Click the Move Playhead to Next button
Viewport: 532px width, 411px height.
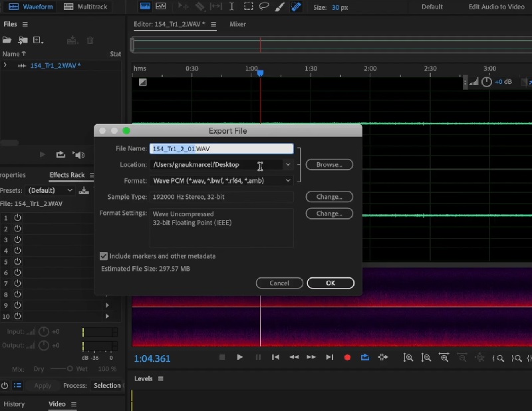[x=329, y=357]
